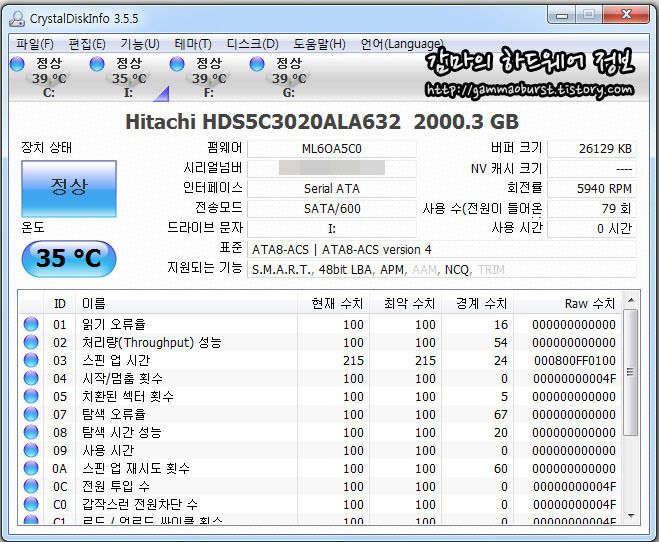The height and width of the screenshot is (542, 659).
Task: Open the 언어(Language) menu
Action: (402, 44)
